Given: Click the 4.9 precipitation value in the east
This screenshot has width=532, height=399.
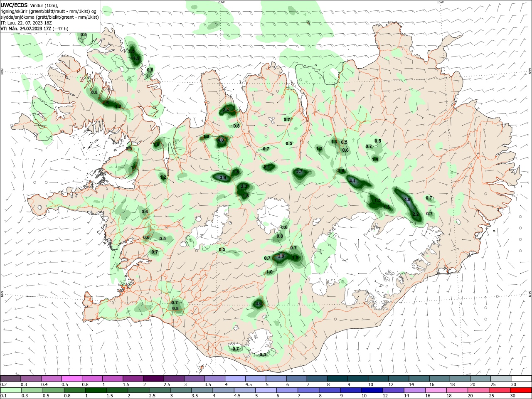Looking at the screenshot, I should click(x=407, y=200).
